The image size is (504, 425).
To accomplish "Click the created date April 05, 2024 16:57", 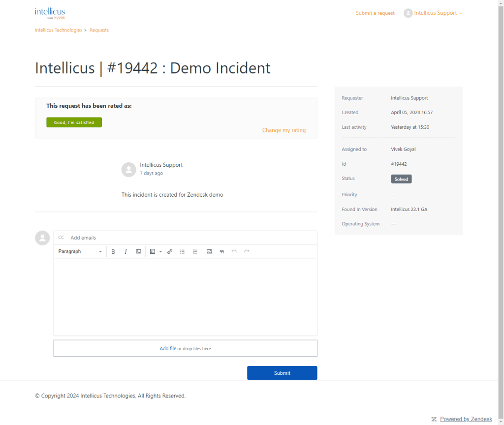I will coord(412,113).
